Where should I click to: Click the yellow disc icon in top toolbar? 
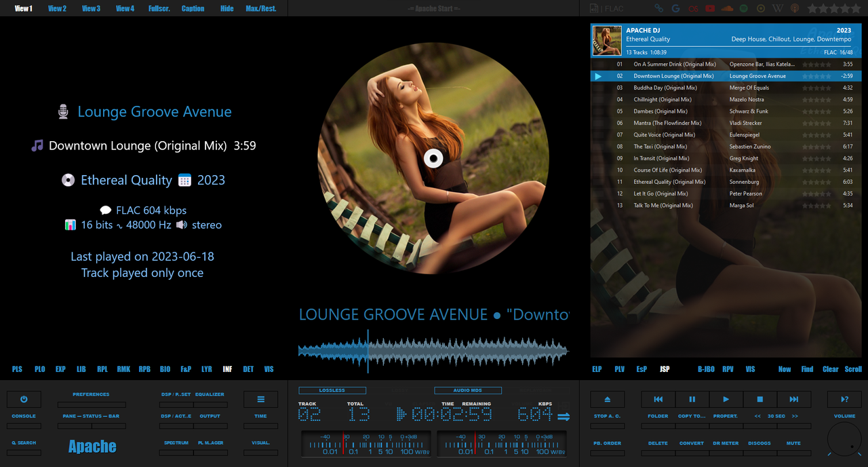coord(761,8)
